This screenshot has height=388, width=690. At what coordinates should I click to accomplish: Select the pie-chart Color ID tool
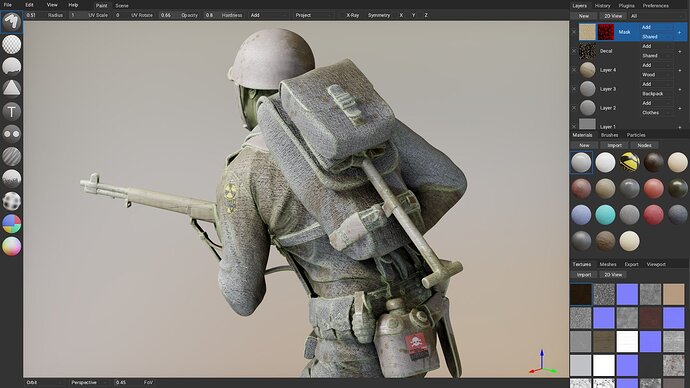pos(11,223)
